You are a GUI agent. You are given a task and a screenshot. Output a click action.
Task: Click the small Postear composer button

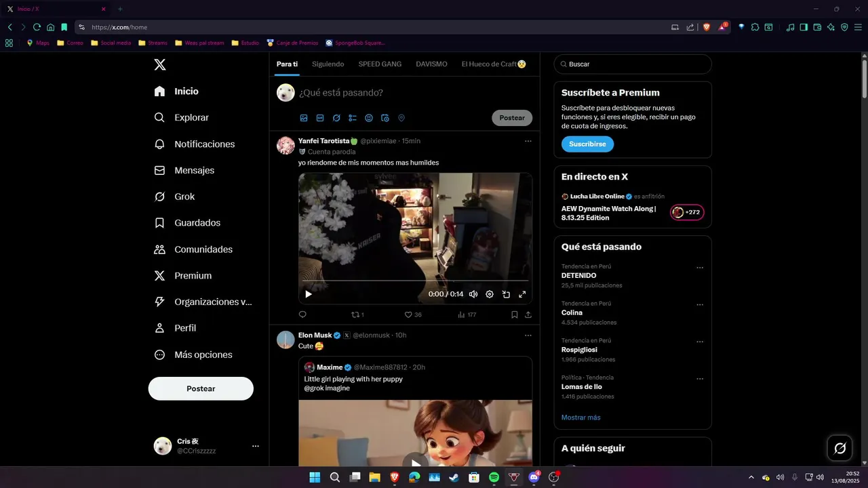[512, 118]
